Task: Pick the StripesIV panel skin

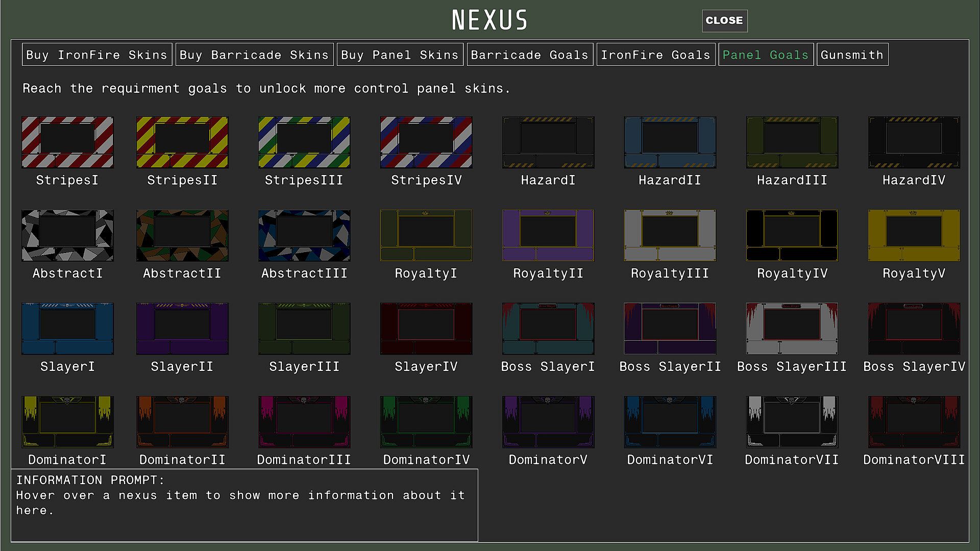Action: 426,142
